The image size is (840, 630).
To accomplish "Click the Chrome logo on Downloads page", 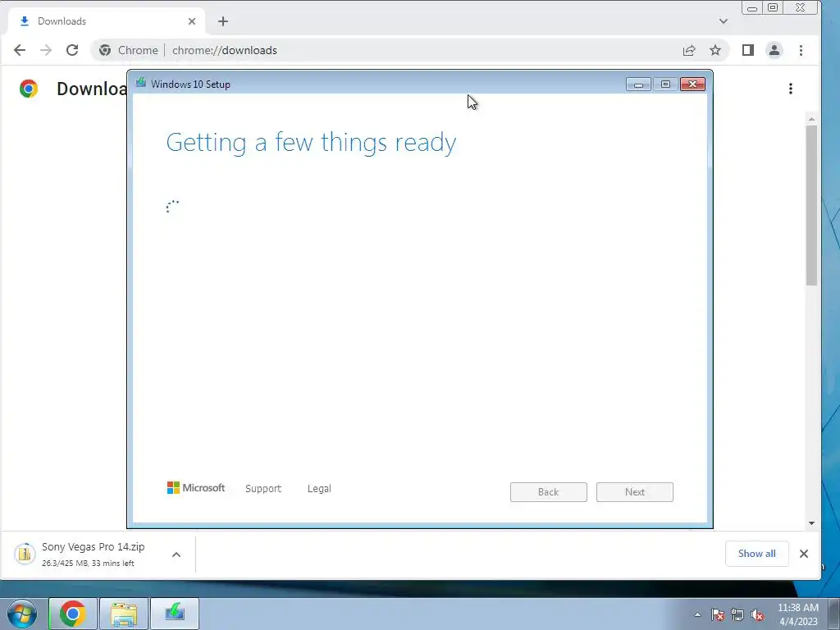I will coord(29,89).
